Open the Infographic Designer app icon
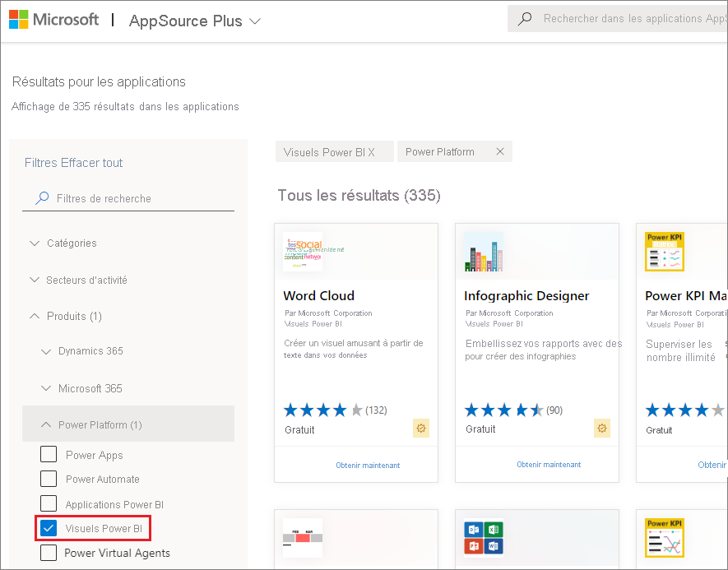728x570 pixels. pyautogui.click(x=484, y=252)
